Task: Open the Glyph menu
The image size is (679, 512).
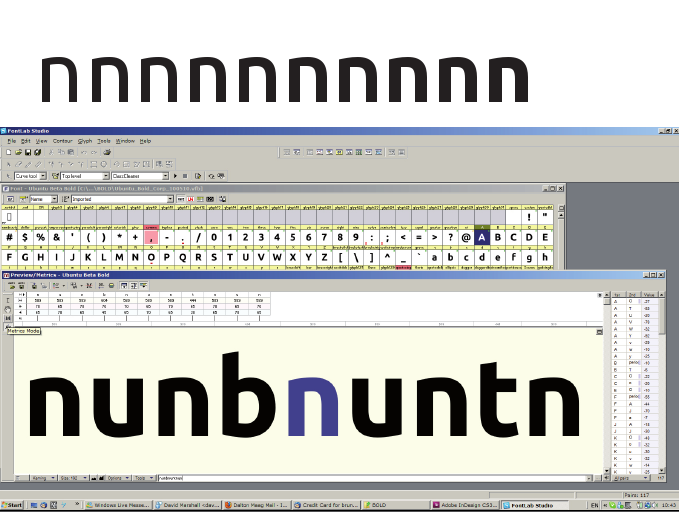Action: (85, 141)
